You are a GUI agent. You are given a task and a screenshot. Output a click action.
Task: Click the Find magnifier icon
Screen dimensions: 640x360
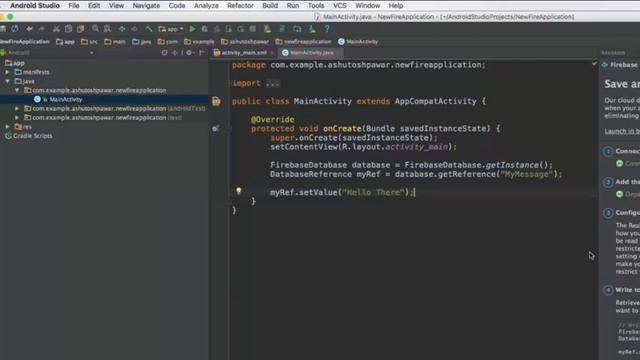(95, 29)
